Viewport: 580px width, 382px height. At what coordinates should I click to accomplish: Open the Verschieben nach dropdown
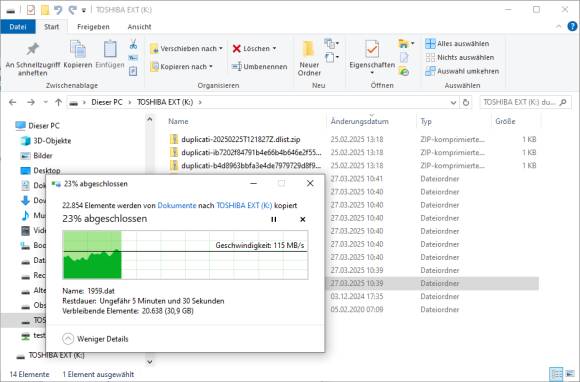coord(187,49)
